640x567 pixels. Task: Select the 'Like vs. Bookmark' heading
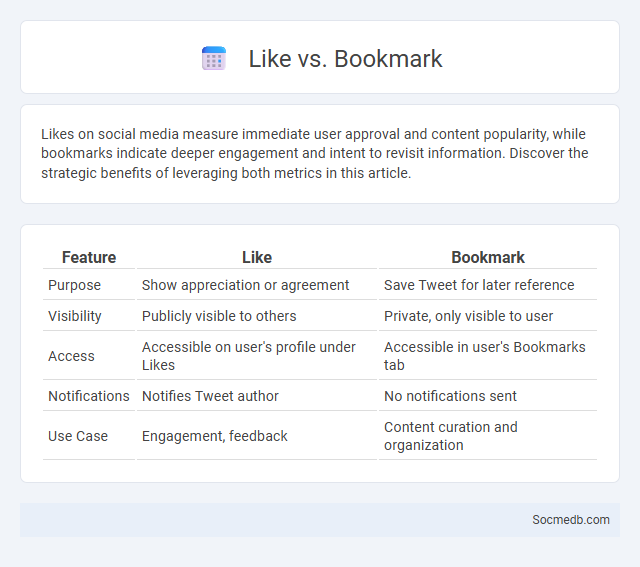345,58
